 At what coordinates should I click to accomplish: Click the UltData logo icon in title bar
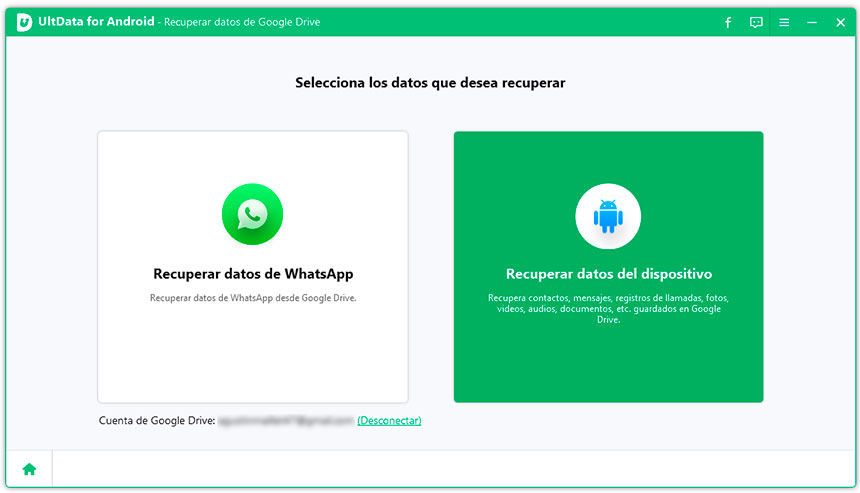click(24, 22)
